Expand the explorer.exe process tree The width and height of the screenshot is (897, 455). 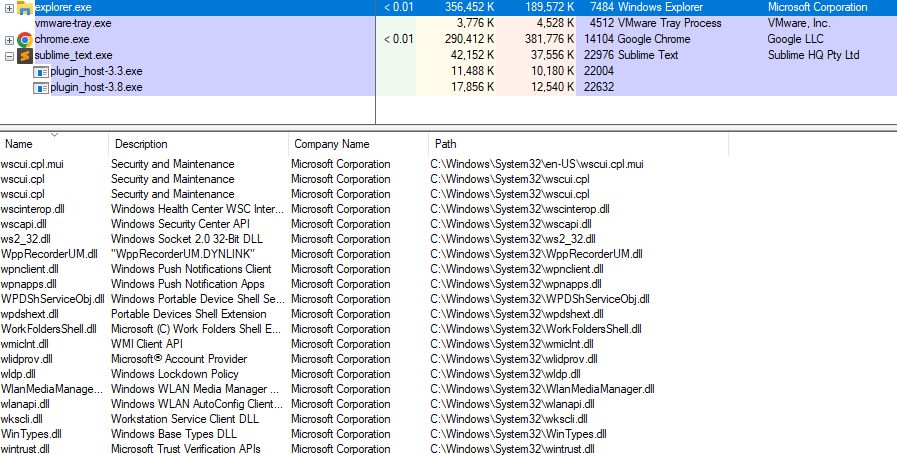pos(9,8)
